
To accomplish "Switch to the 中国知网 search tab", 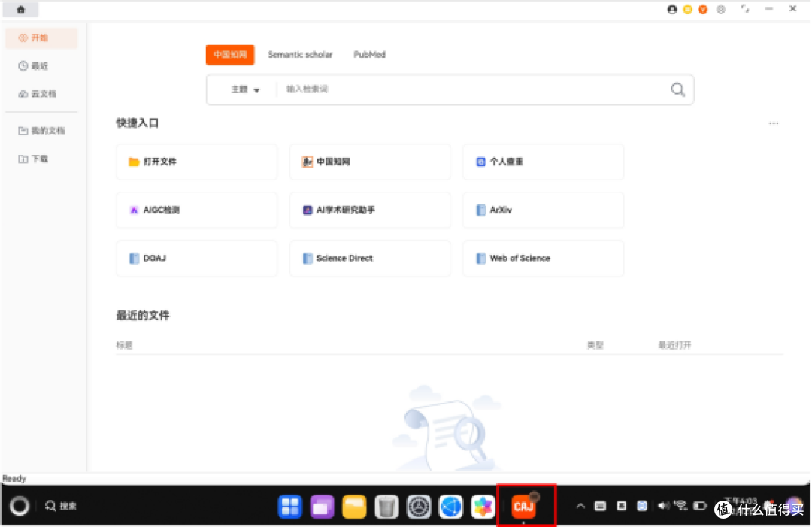I will coord(230,54).
